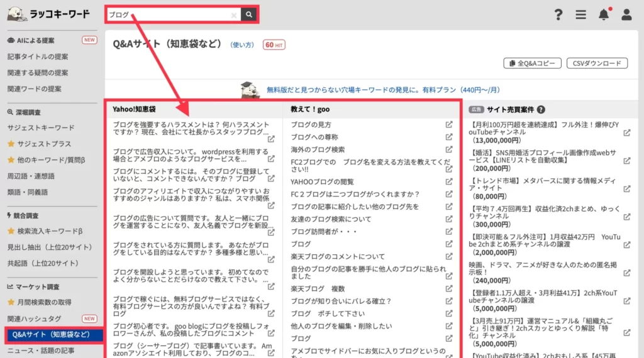The image size is (644, 358).
Task: Click help icon beside サイト売買案件
Action: point(541,109)
